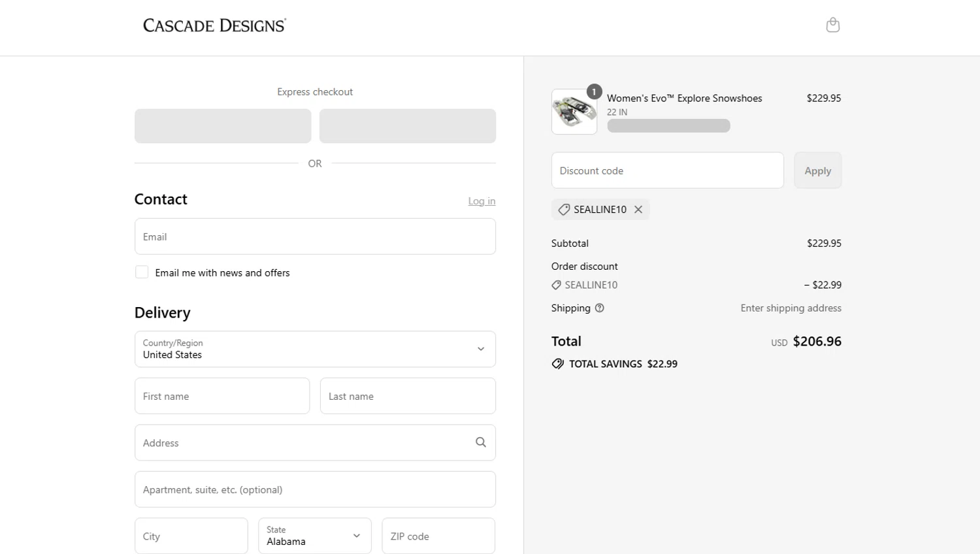The width and height of the screenshot is (980, 554).
Task: Open the Country/Region dropdown
Action: (x=315, y=349)
